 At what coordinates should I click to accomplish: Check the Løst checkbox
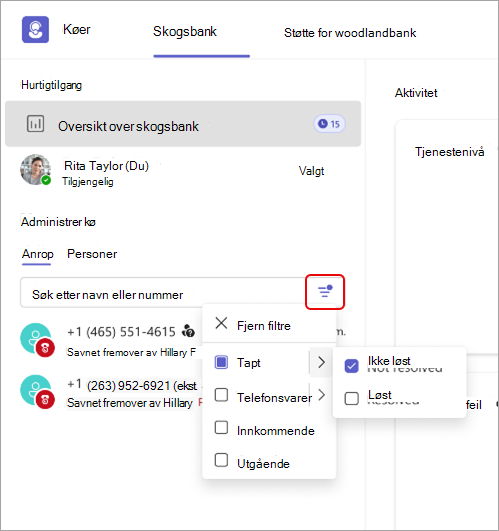click(351, 399)
